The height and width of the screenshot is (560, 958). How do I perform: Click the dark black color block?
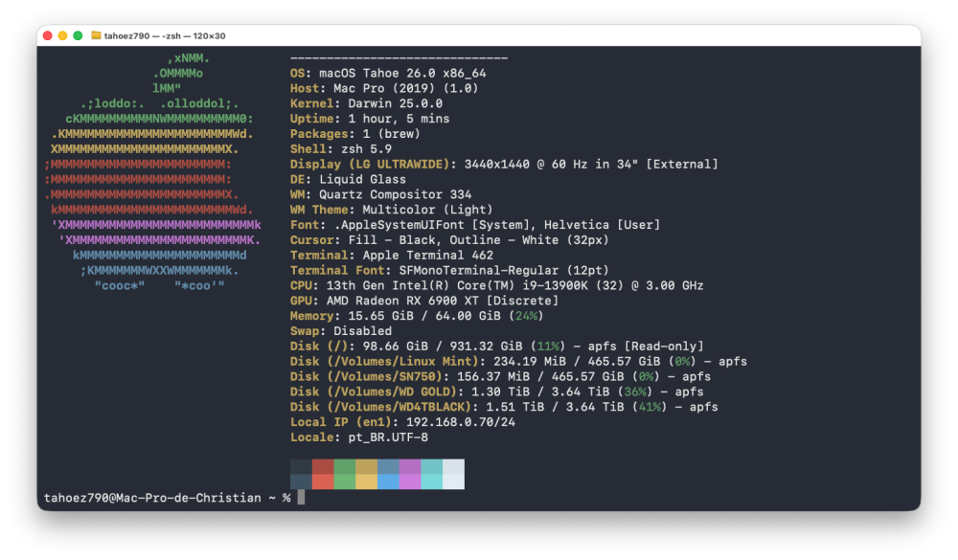click(x=301, y=466)
